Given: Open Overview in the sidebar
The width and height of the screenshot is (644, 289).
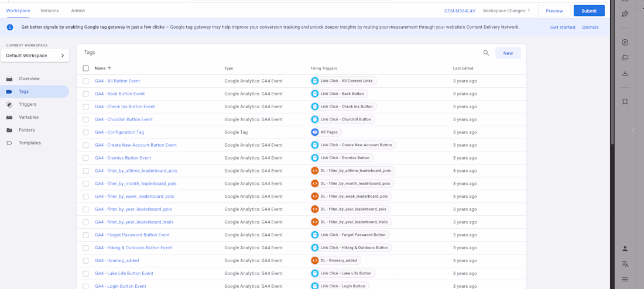Looking at the screenshot, I should coord(35,78).
